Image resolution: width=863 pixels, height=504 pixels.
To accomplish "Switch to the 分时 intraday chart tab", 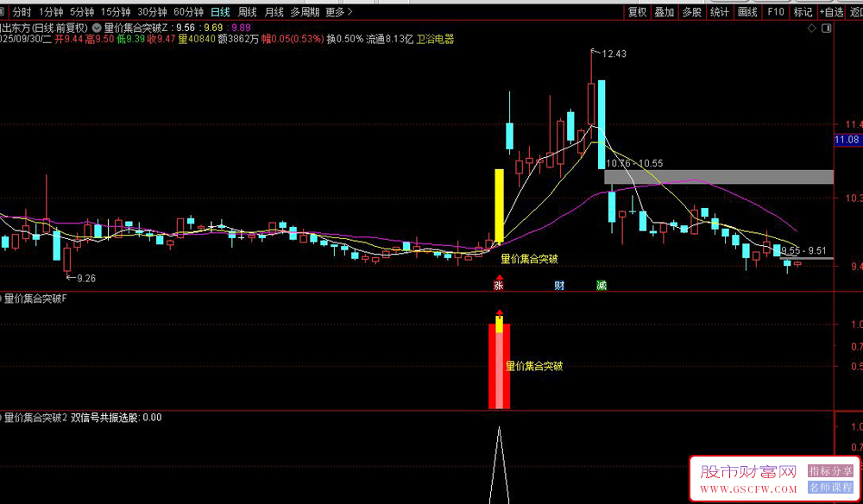I will 22,11.
